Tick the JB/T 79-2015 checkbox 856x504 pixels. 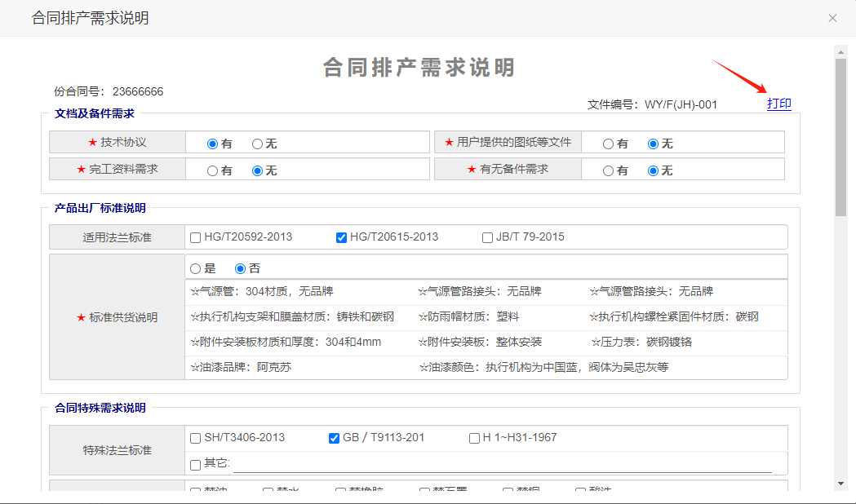click(487, 237)
